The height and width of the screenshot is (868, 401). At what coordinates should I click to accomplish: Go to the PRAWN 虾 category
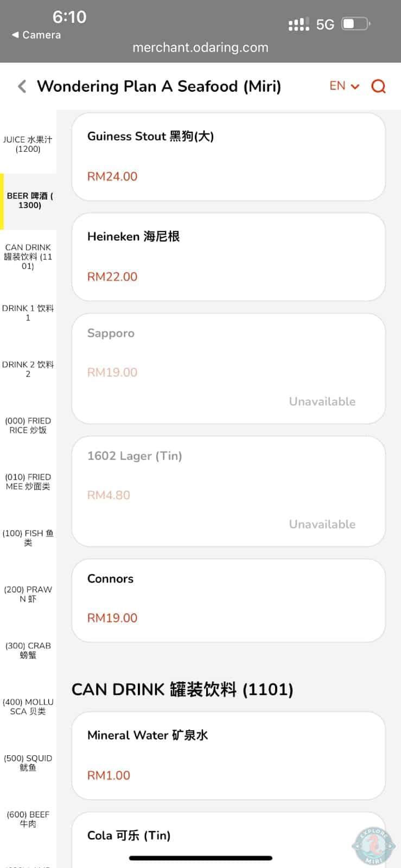[x=28, y=594]
